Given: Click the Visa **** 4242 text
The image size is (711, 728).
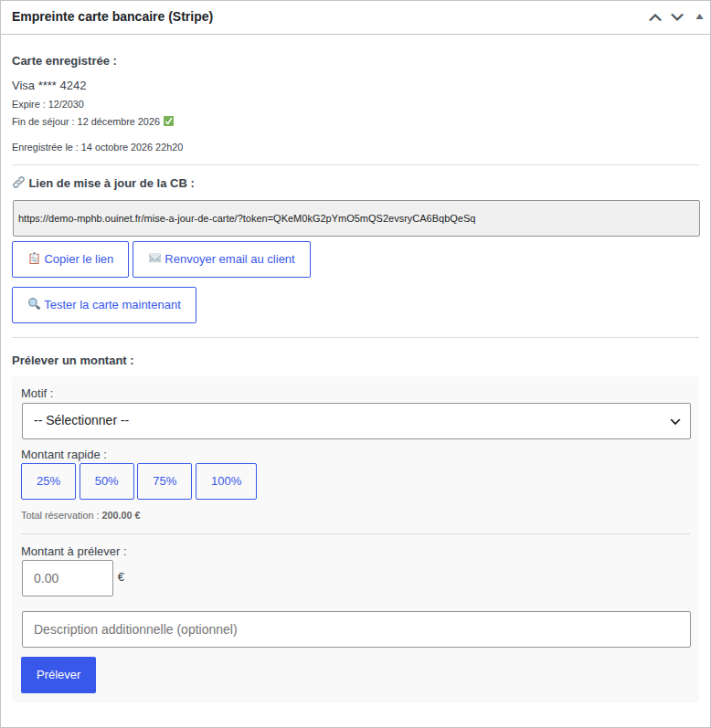Looking at the screenshot, I should 48,86.
